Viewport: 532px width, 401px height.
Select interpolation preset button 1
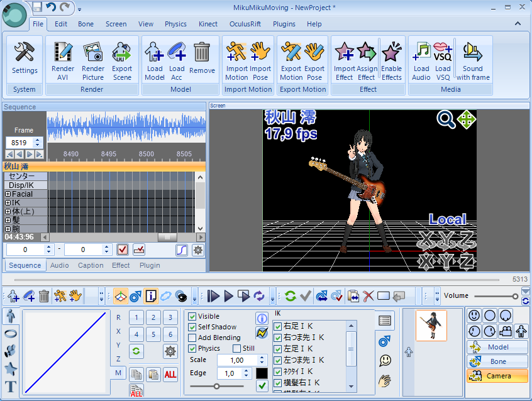pos(136,317)
